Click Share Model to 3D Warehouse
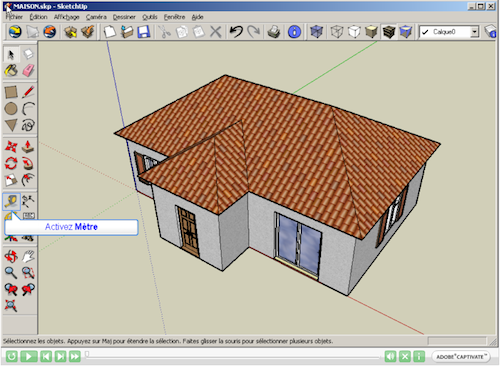 tap(88, 32)
